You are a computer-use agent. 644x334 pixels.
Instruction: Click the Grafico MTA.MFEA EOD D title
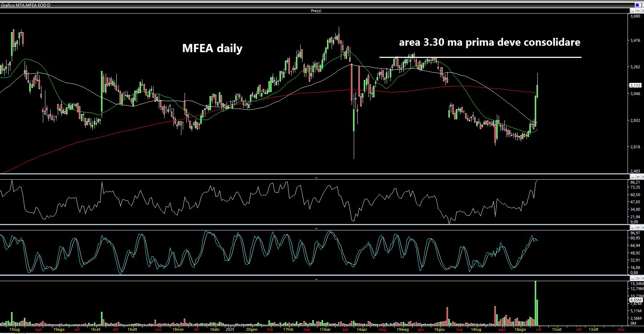pos(26,5)
